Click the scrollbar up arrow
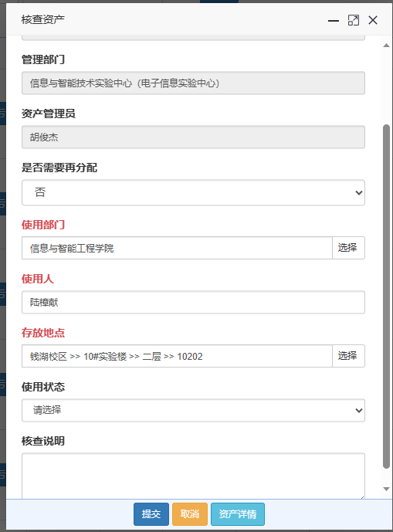The image size is (393, 532). click(386, 45)
